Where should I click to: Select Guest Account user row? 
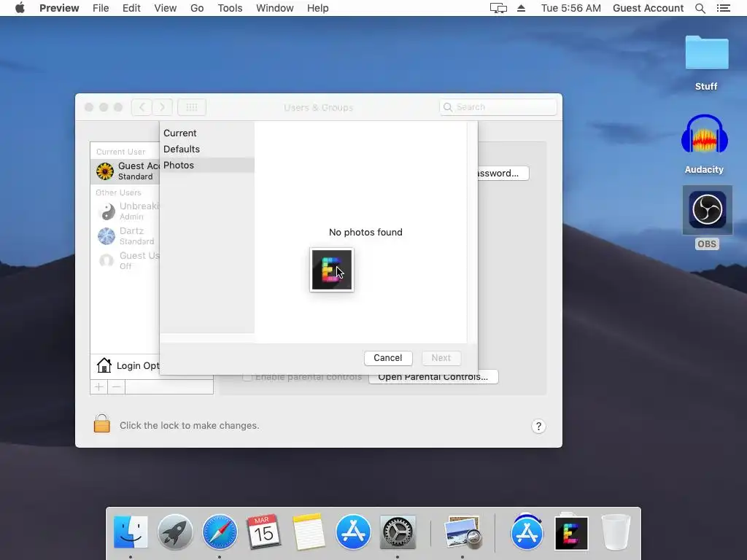point(125,171)
